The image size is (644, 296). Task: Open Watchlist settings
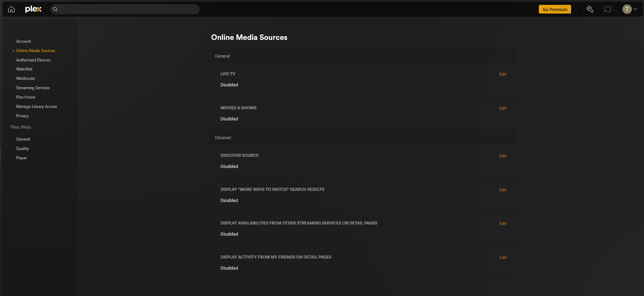pos(24,69)
